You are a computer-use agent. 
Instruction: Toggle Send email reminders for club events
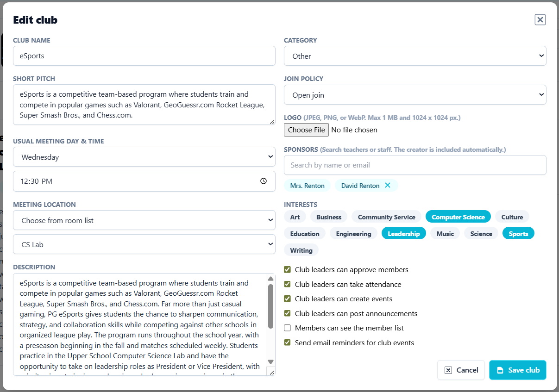coord(287,343)
